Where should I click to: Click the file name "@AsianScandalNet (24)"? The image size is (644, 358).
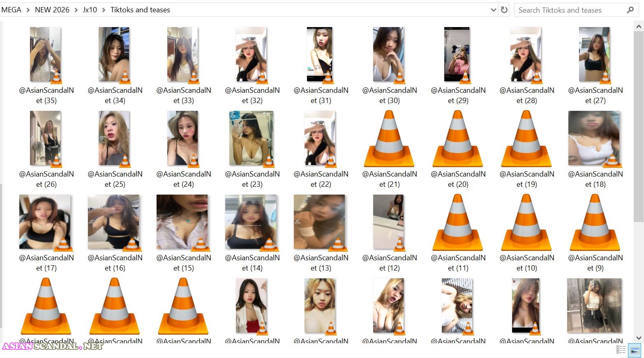coord(184,179)
